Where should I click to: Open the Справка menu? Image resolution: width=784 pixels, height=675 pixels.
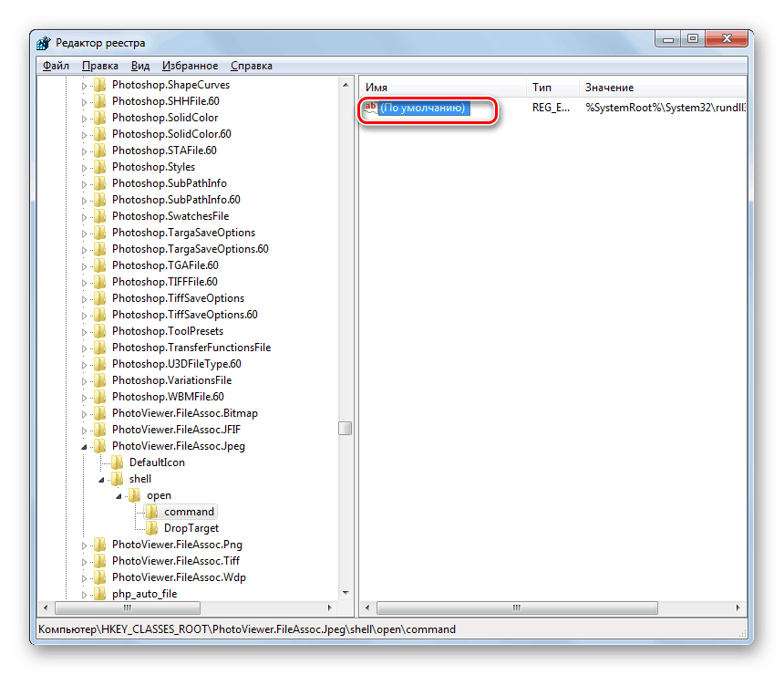tap(251, 65)
